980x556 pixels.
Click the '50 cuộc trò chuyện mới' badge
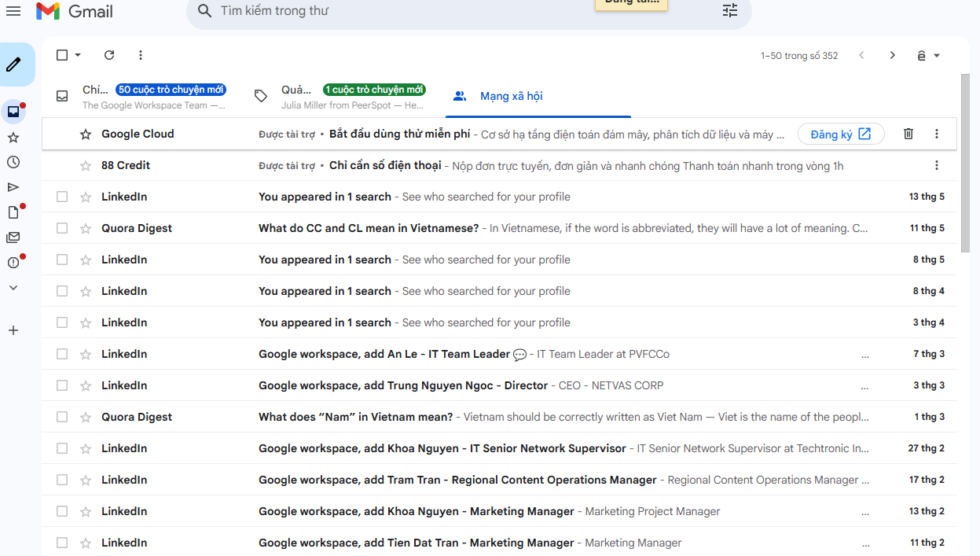pyautogui.click(x=171, y=90)
